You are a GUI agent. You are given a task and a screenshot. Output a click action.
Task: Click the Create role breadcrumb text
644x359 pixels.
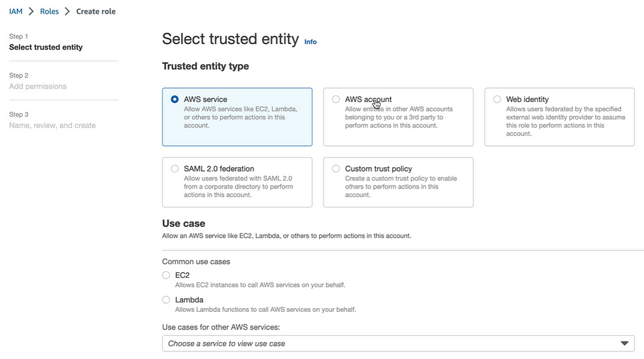click(96, 11)
